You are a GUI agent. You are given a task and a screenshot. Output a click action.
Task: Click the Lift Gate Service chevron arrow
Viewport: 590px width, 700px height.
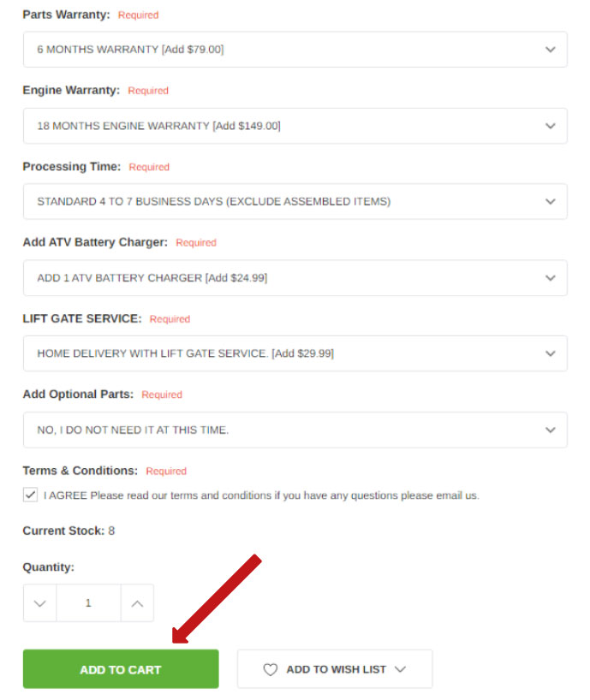click(551, 353)
